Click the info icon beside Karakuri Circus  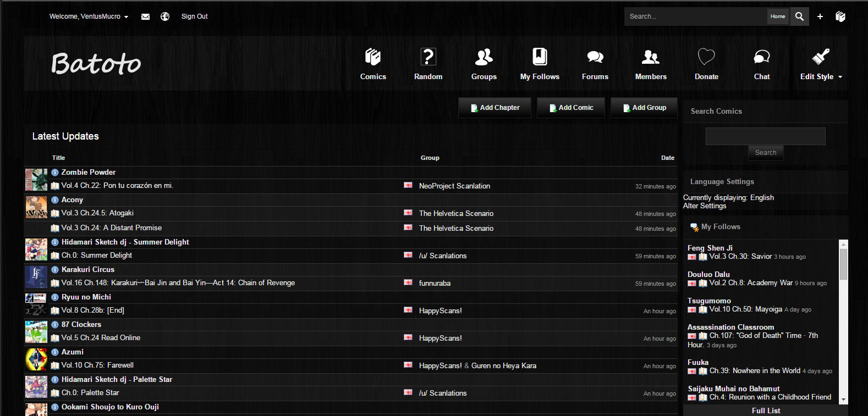click(x=55, y=270)
